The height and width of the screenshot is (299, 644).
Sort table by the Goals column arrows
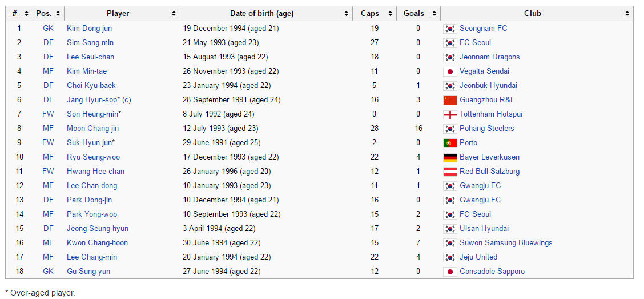tap(433, 14)
